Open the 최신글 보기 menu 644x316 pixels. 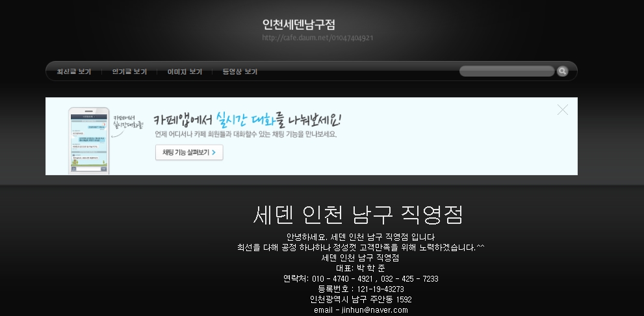coord(74,71)
